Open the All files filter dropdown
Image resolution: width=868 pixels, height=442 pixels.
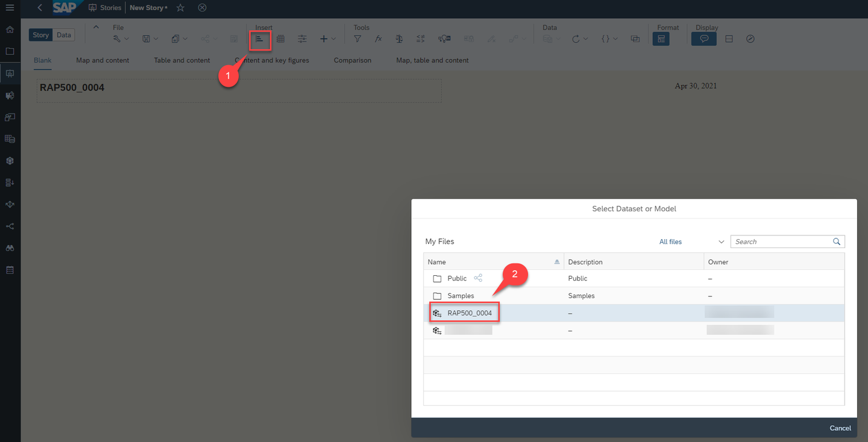(x=692, y=241)
